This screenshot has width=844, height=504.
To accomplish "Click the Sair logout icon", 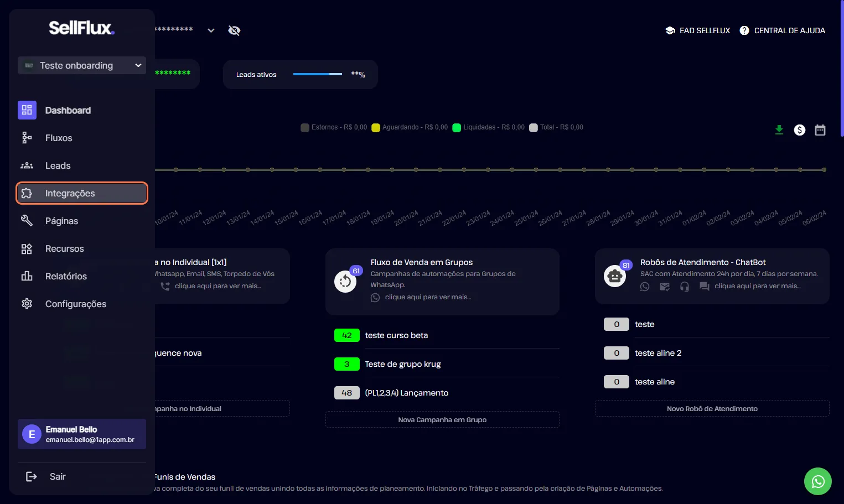I will 32,476.
